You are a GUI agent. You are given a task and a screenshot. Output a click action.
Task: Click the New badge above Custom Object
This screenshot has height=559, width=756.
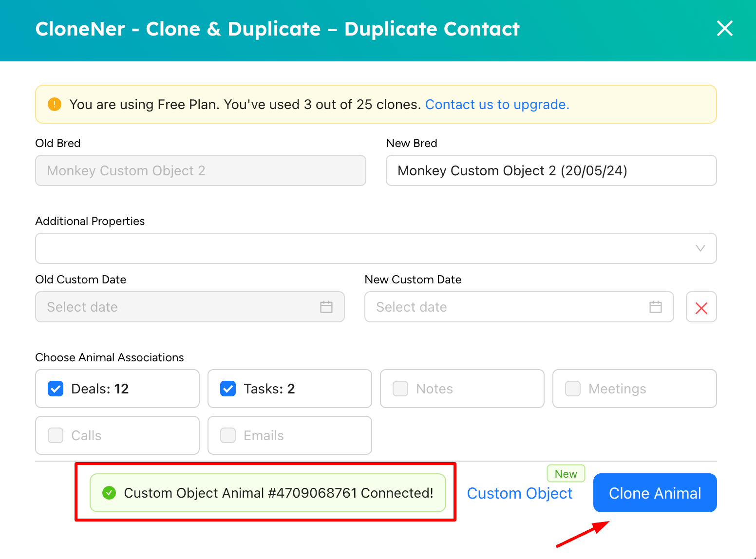click(566, 473)
